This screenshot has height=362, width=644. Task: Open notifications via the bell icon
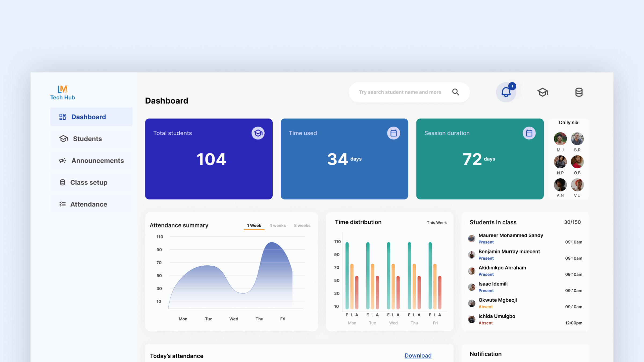pyautogui.click(x=506, y=92)
